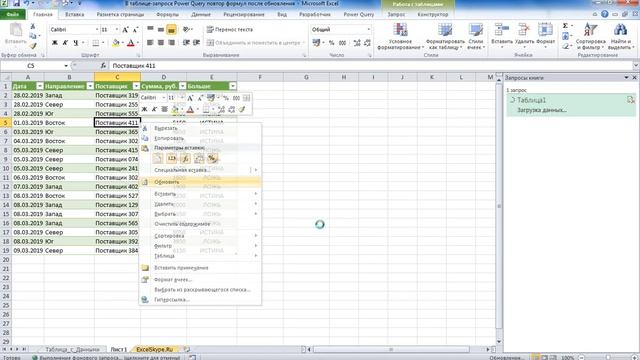Viewport: 640px width, 360px height.
Task: Toggle the highlighted bottom vertical align button
Action: (x=171, y=29)
